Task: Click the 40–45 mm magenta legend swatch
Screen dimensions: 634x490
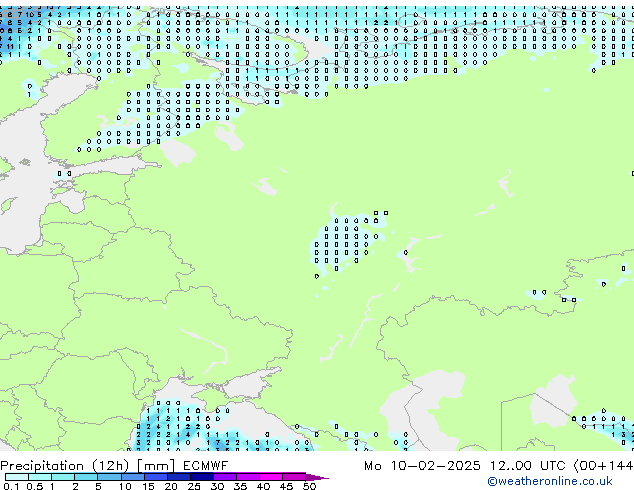Action: (271, 477)
